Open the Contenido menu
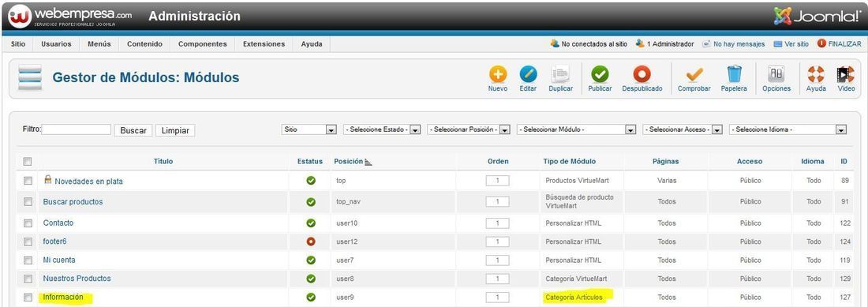The height and width of the screenshot is (307, 868). 144,44
